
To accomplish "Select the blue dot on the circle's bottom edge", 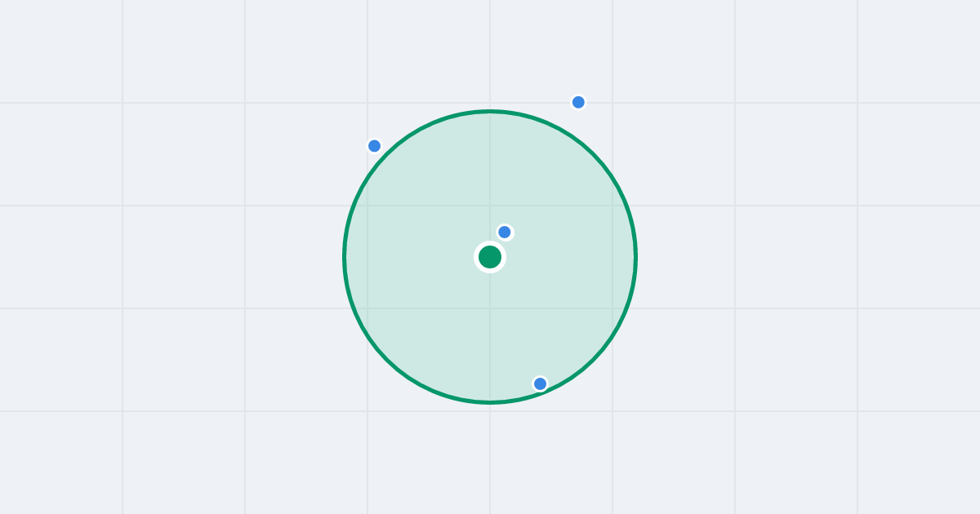I will 540,383.
